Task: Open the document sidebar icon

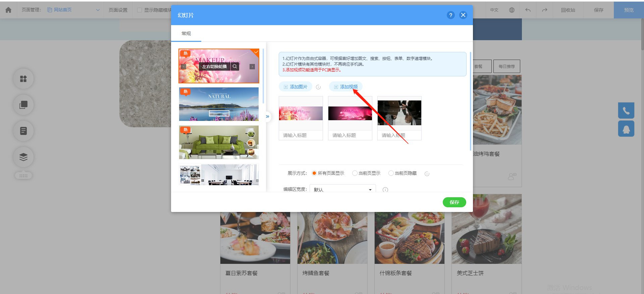Action: pyautogui.click(x=23, y=131)
